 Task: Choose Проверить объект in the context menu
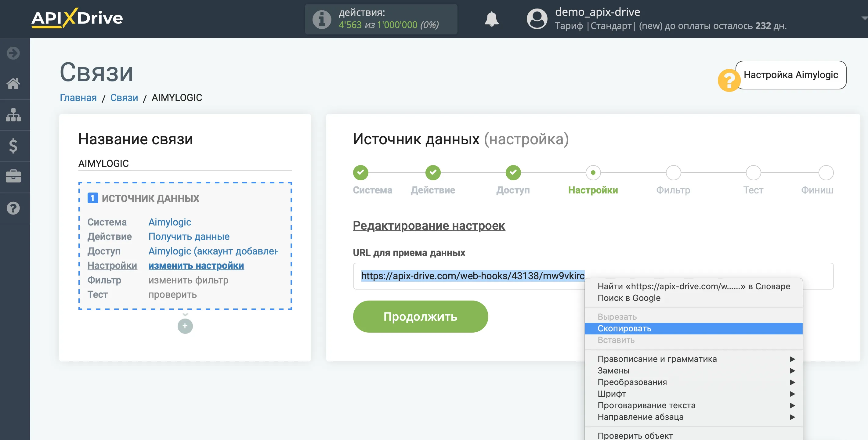click(x=693, y=435)
